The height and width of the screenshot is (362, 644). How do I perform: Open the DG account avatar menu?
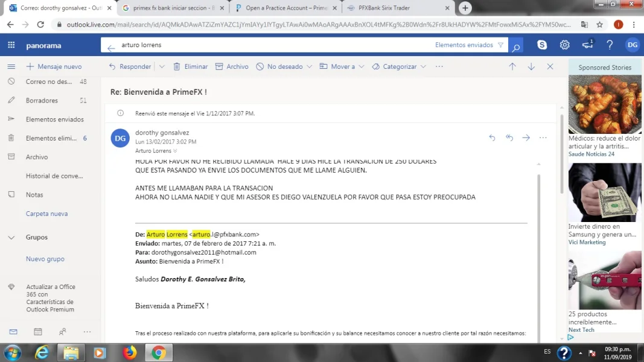633,45
